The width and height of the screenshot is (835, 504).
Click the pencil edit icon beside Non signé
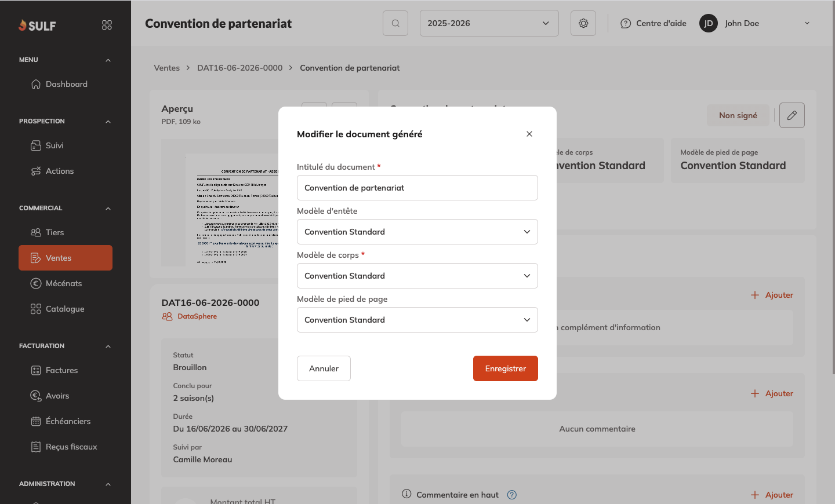[792, 115]
